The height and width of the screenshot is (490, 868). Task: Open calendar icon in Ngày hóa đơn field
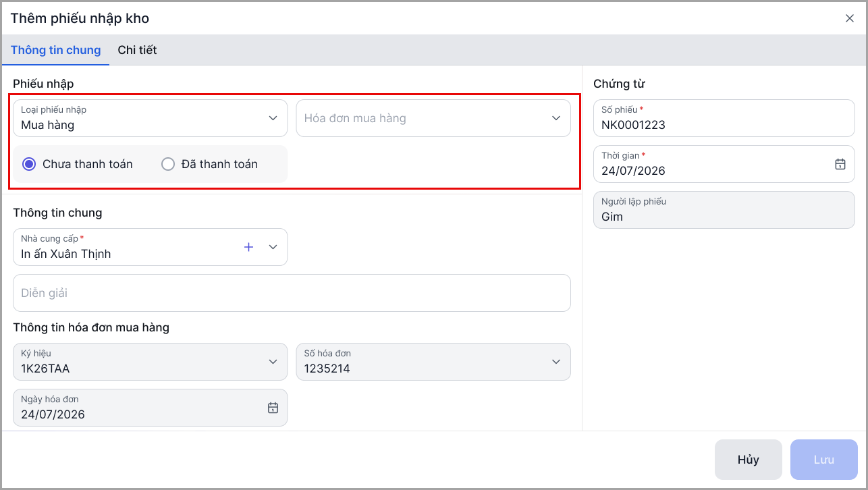point(273,408)
